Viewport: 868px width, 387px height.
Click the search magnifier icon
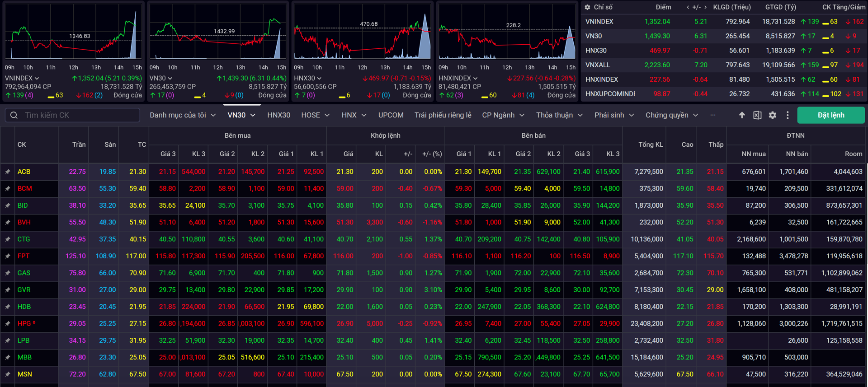pyautogui.click(x=14, y=115)
